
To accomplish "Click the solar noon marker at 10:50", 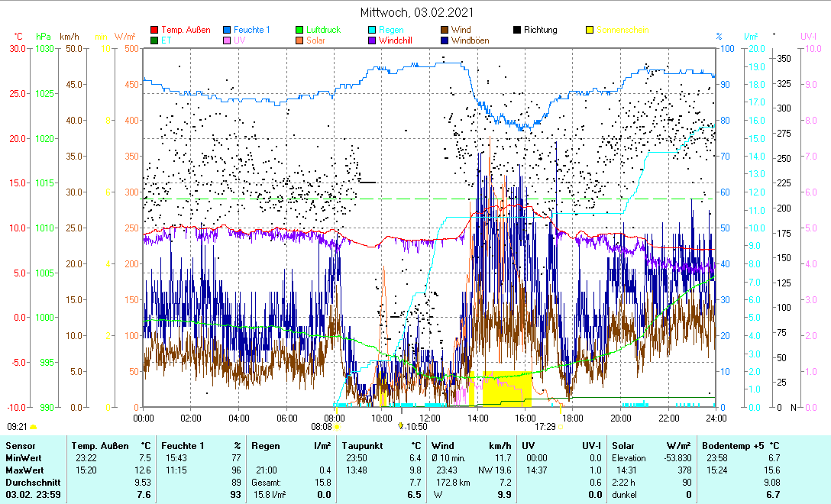I will click(x=401, y=427).
